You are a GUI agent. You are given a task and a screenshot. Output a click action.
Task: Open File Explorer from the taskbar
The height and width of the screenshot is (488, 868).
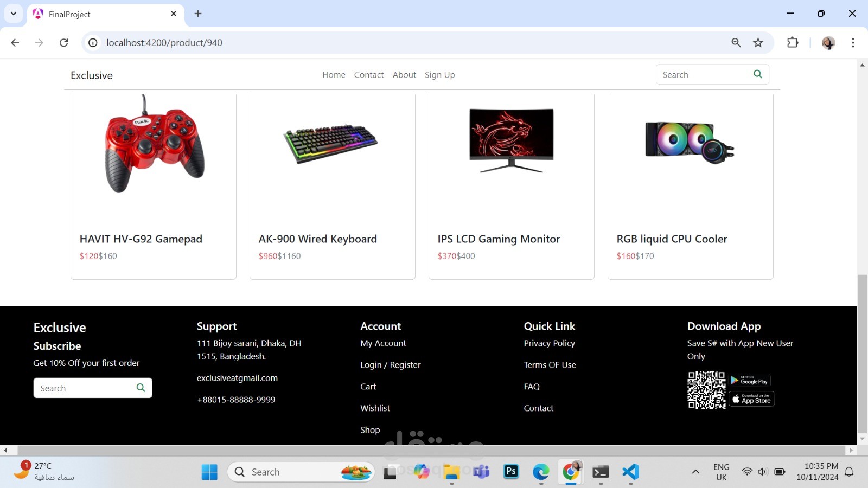(451, 472)
